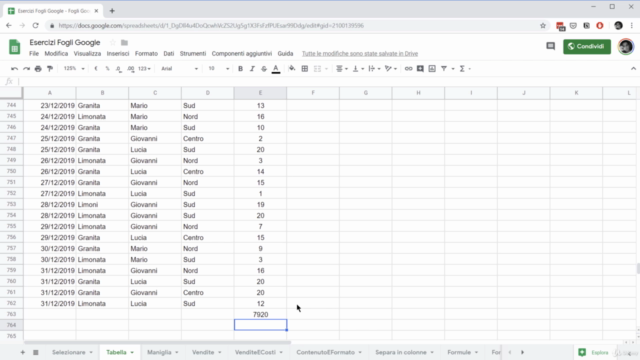Viewport: 640px width, 360px height.
Task: Open the all sheets list icon
Action: (36, 352)
